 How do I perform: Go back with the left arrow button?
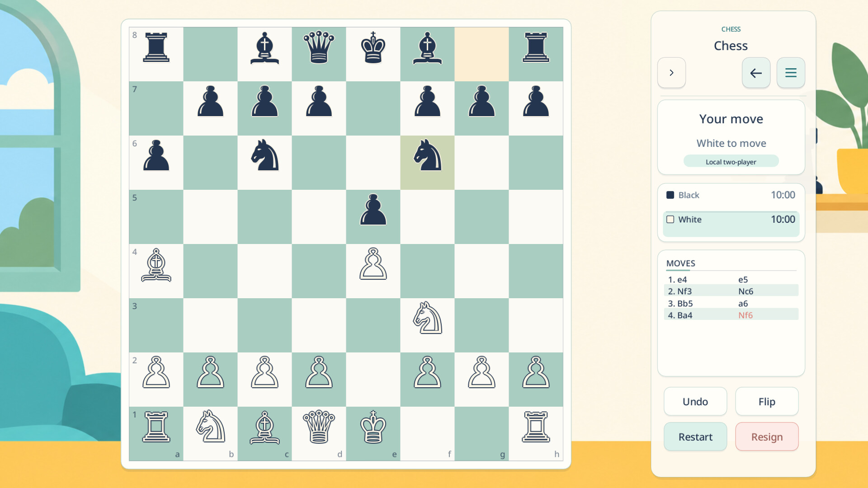point(756,73)
